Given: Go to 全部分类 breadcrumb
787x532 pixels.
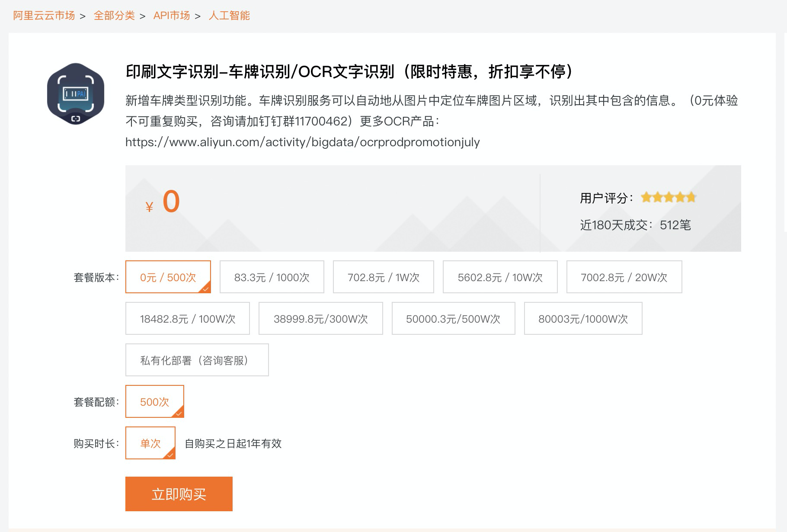Looking at the screenshot, I should pos(114,16).
